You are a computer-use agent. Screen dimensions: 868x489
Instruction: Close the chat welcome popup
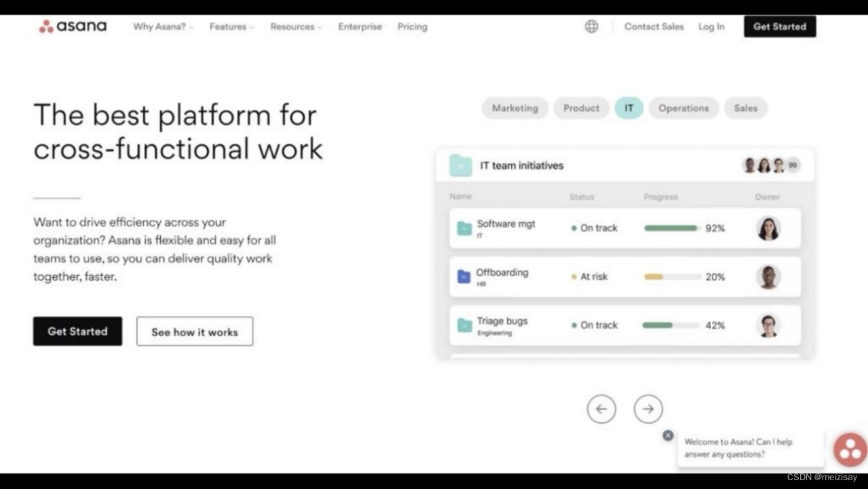tap(668, 435)
